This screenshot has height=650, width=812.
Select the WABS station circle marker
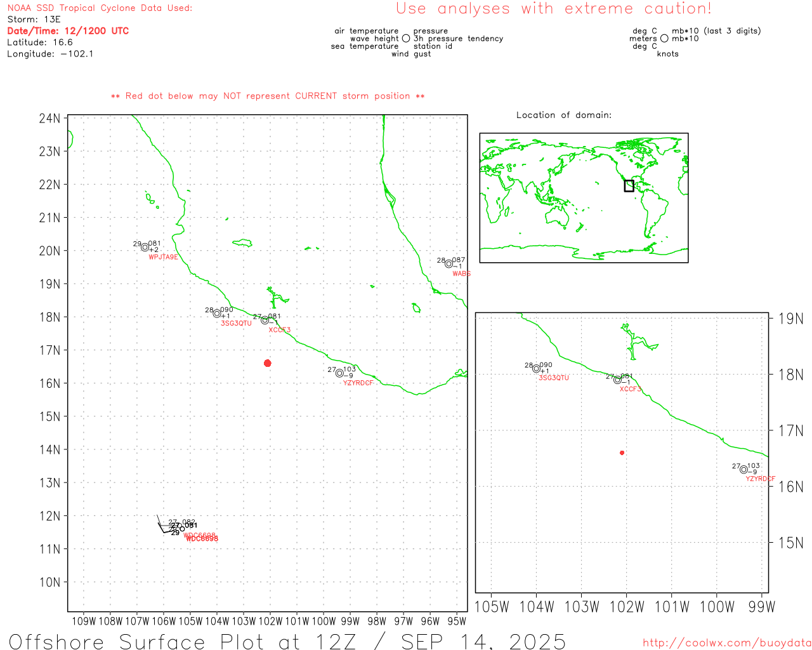coord(449,263)
